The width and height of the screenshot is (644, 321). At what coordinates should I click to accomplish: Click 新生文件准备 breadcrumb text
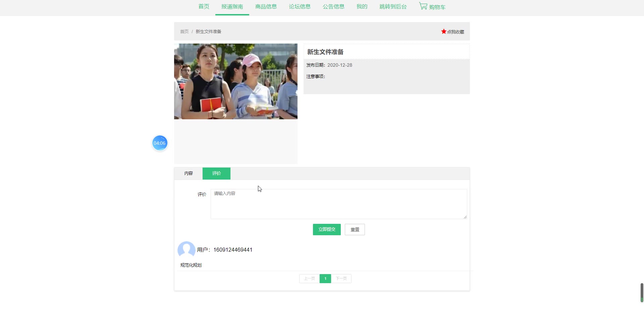pos(208,31)
